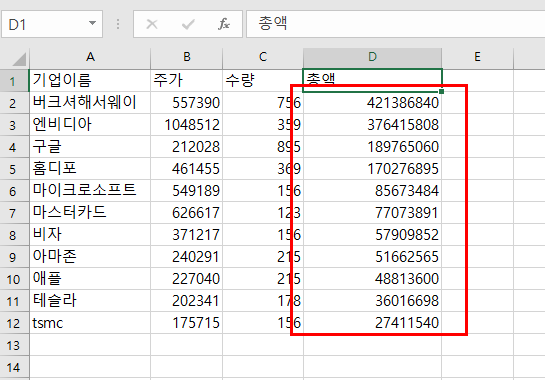545x380 pixels.
Task: Click the cell with value 57909852
Action: [x=372, y=235]
